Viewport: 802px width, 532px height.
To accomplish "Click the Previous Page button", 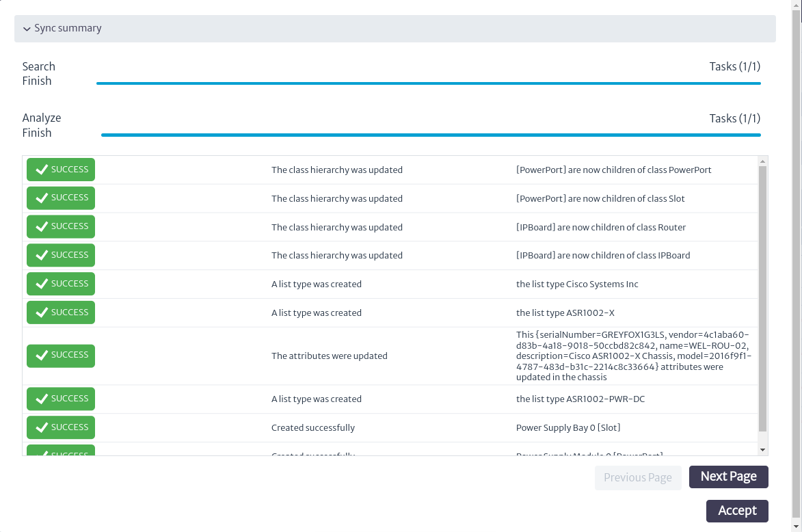I will pyautogui.click(x=638, y=478).
